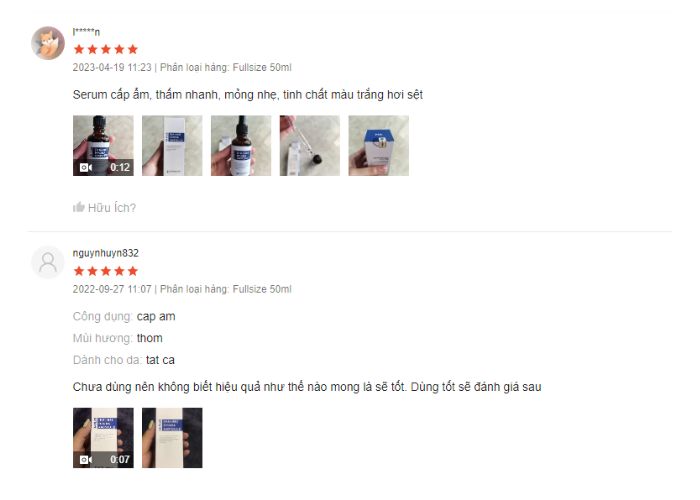Play the 0:12 review video thumbnail
Screen dimensions: 700x500
[x=103, y=146]
